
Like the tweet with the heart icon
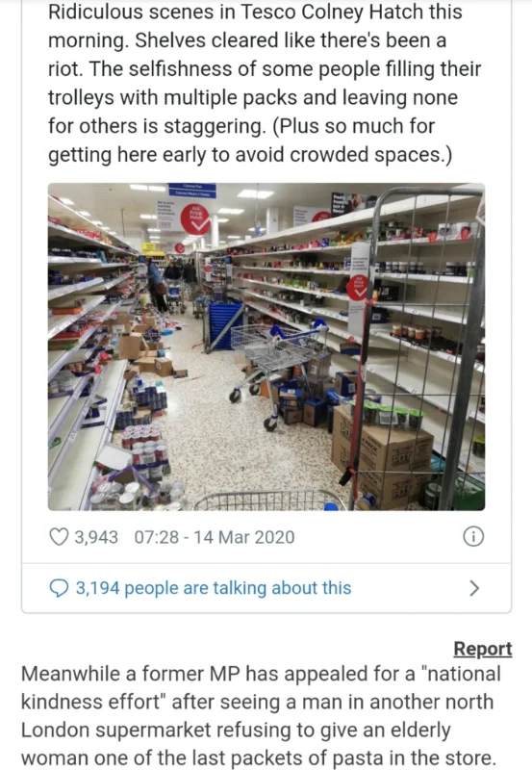[x=59, y=537]
